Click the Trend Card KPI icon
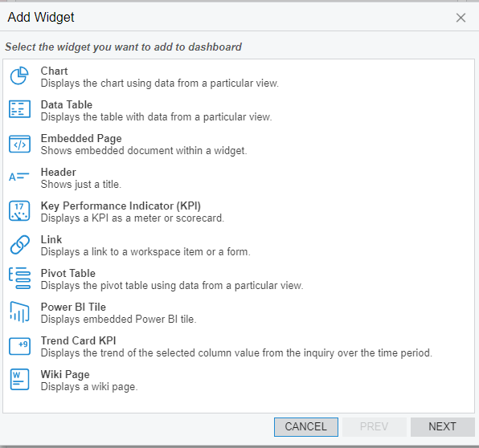Image resolution: width=479 pixels, height=448 pixels. point(19,346)
